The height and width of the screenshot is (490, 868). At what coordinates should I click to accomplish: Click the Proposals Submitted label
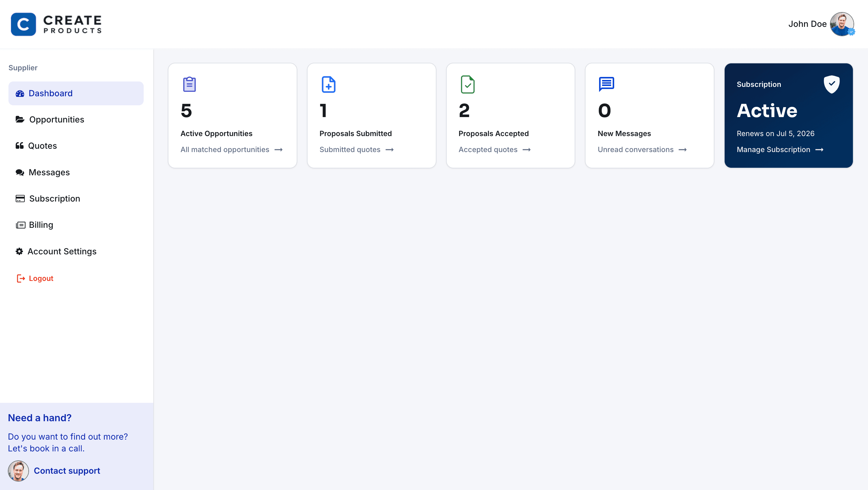356,134
